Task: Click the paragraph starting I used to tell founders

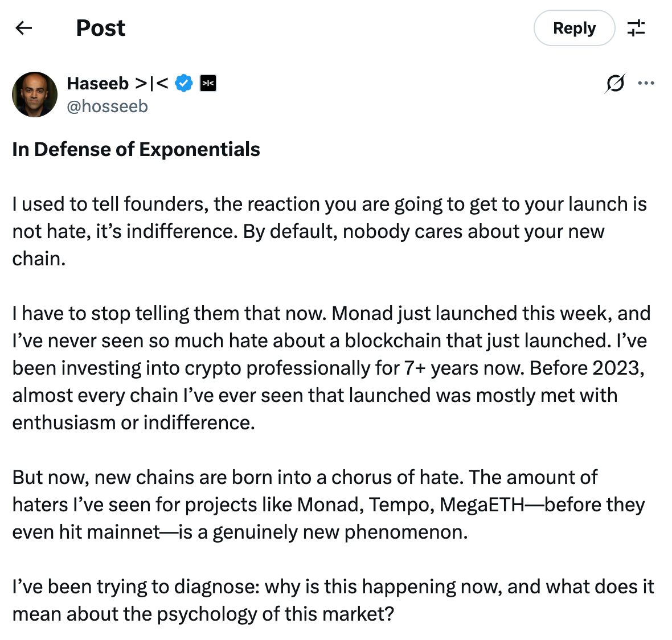Action: (x=330, y=231)
